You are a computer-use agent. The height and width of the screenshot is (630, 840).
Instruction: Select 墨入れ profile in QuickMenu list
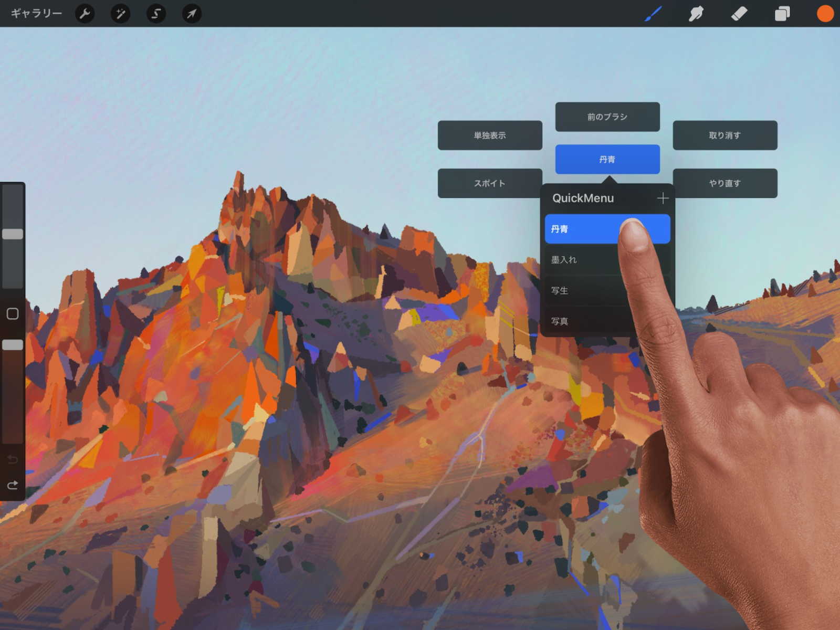(x=607, y=259)
